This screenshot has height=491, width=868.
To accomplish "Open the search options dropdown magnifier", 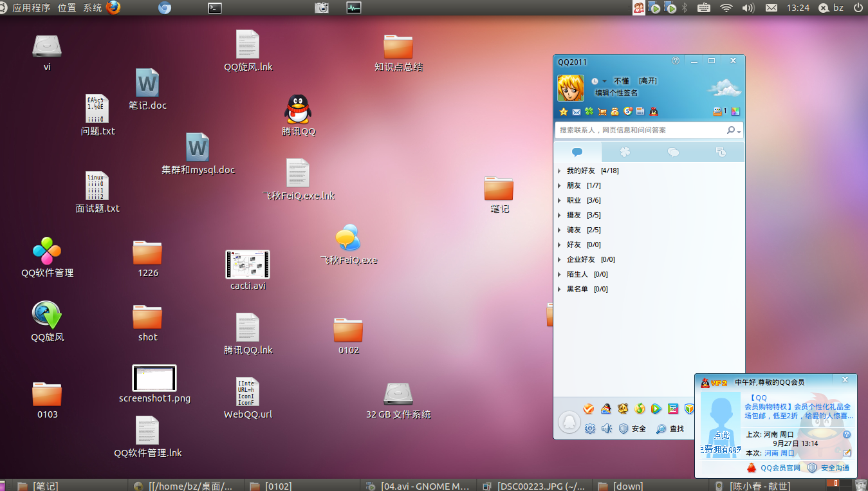I will tap(734, 130).
